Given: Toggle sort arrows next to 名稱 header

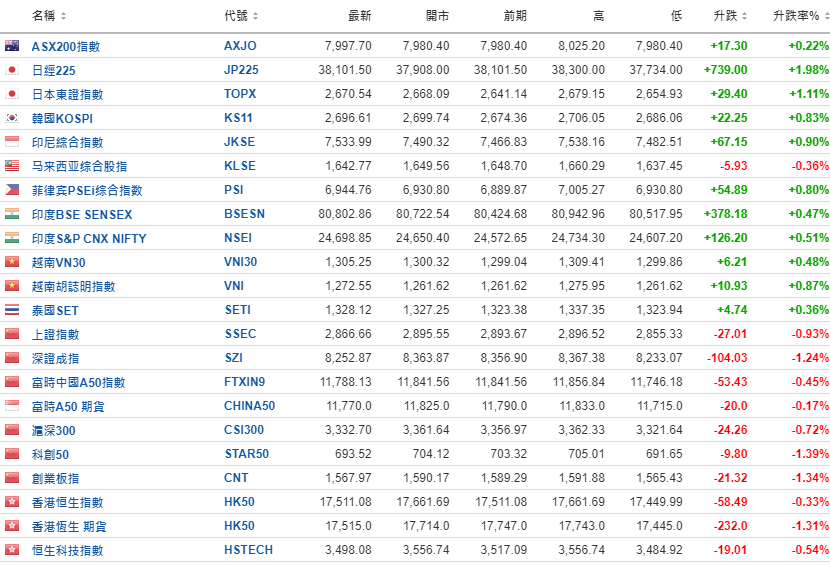Looking at the screenshot, I should 64,16.
